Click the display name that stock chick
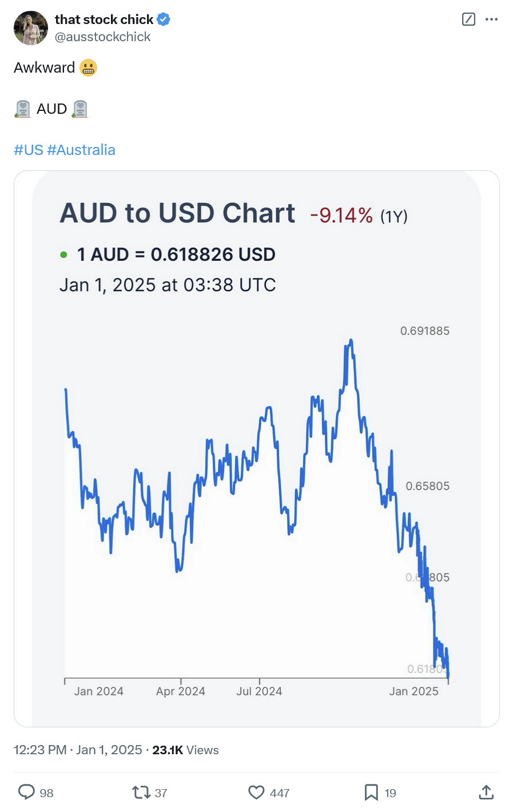The image size is (513, 812). (x=104, y=19)
